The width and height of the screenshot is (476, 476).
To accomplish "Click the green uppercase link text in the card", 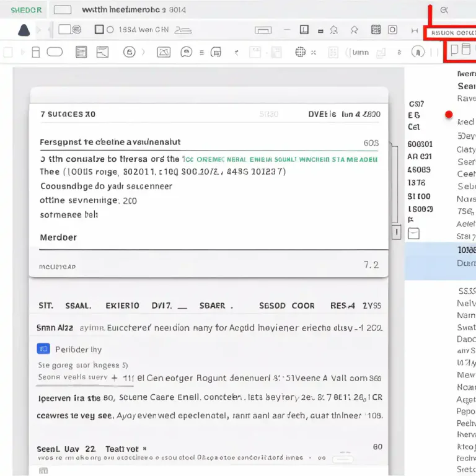I will pos(280,159).
